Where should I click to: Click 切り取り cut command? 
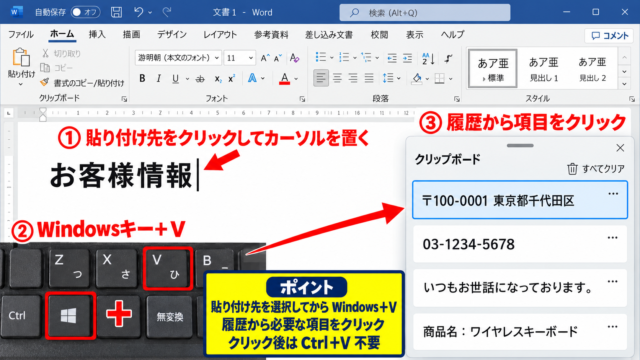[x=61, y=53]
